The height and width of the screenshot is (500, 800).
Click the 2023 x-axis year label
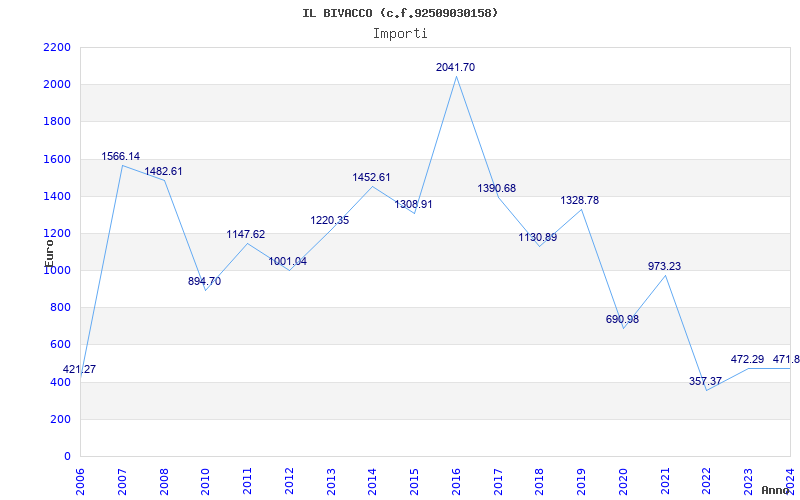(748, 482)
